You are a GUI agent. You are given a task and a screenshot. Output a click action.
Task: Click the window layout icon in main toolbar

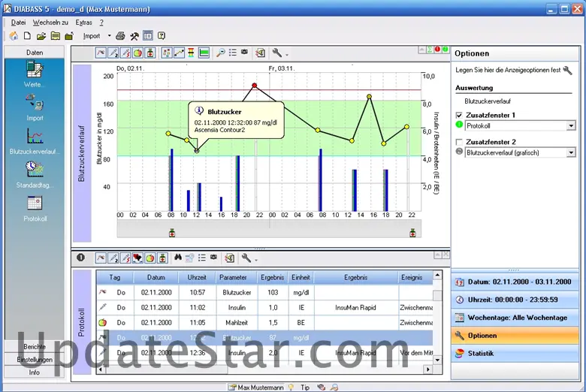pyautogui.click(x=148, y=36)
